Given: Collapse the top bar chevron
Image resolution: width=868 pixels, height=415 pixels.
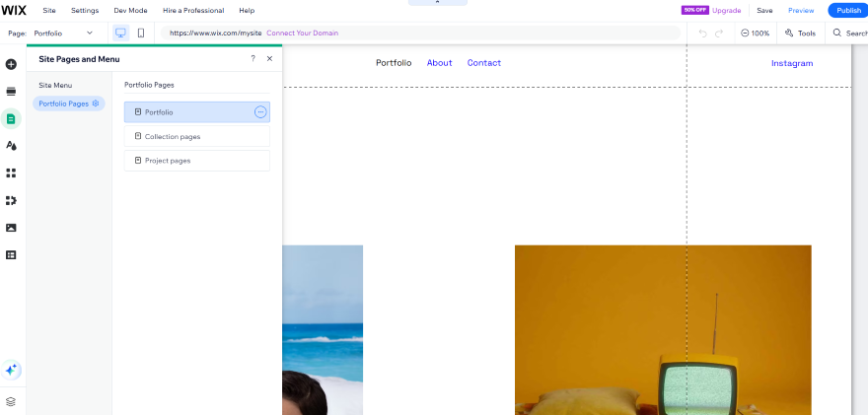Looking at the screenshot, I should coord(437,3).
